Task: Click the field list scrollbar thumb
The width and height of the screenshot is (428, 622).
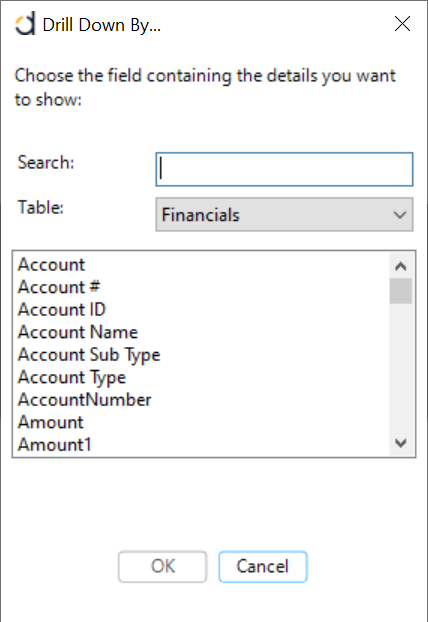Action: (x=401, y=291)
